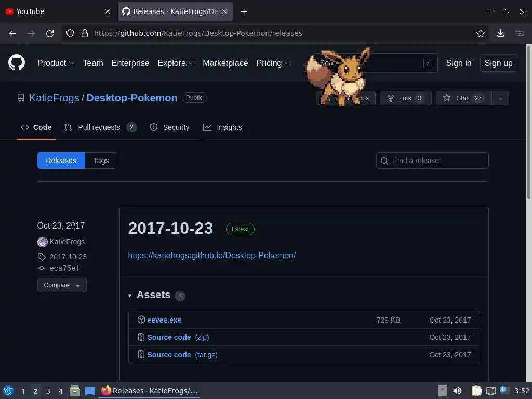Open a new browser tab
The image size is (532, 399).
(244, 11)
